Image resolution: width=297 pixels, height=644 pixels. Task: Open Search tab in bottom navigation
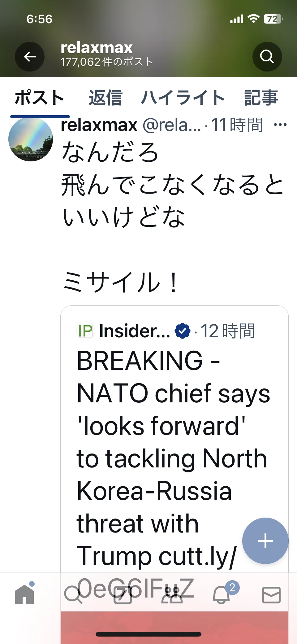coord(73,595)
